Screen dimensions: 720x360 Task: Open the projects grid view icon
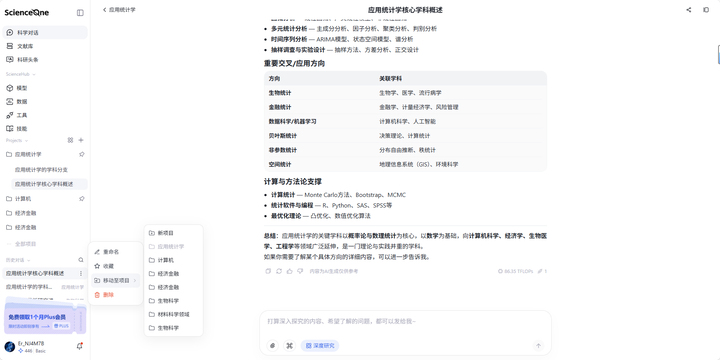click(x=70, y=140)
